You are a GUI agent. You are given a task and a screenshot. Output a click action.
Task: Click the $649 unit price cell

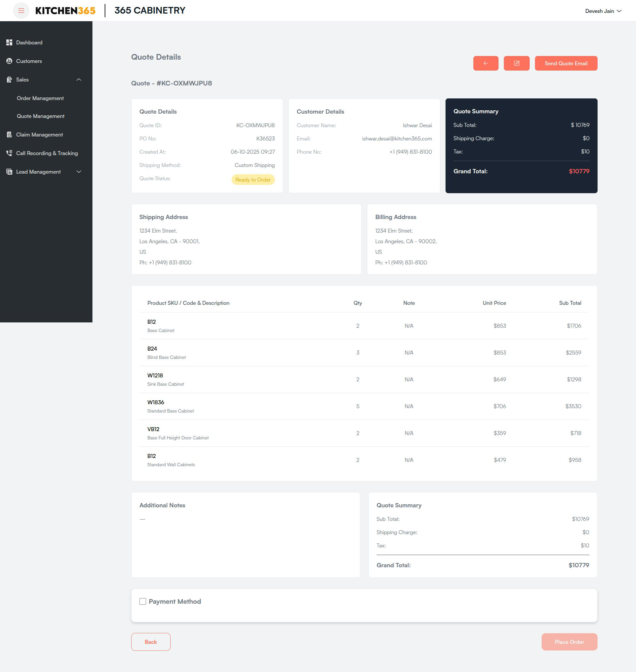point(500,379)
